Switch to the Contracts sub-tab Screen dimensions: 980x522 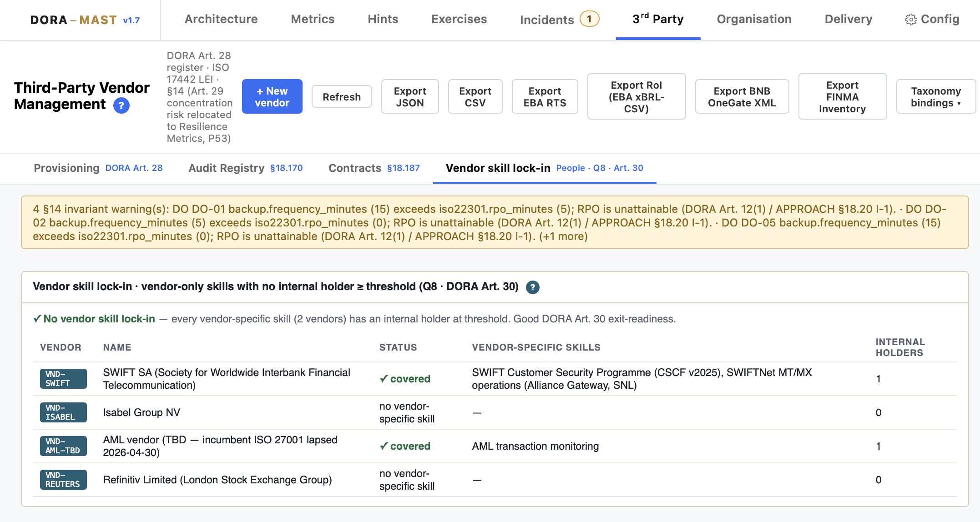click(374, 168)
